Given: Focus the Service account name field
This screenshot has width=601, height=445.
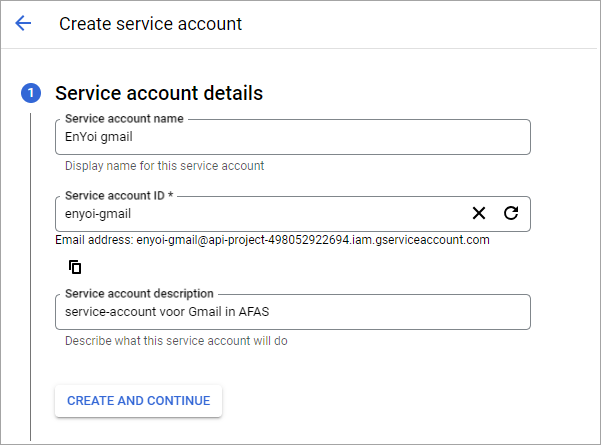Looking at the screenshot, I should pyautogui.click(x=293, y=137).
